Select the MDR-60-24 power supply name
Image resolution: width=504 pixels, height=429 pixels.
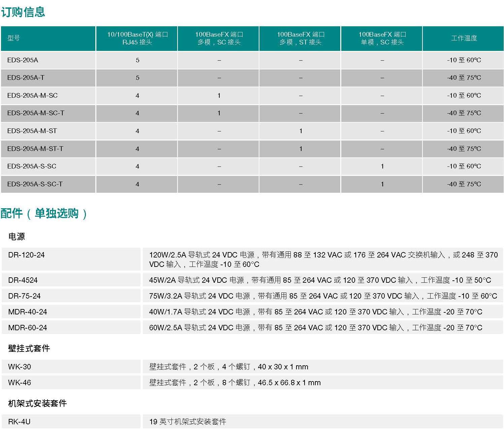click(28, 328)
